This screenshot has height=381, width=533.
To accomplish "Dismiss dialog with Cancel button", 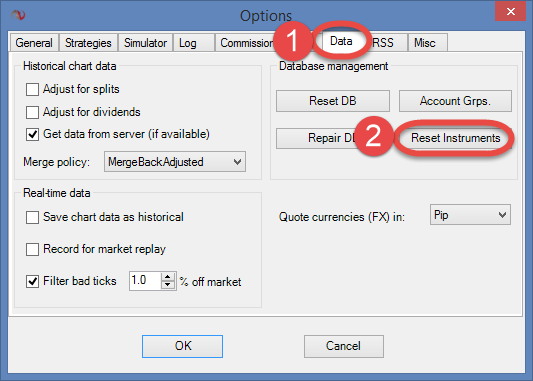I will (x=344, y=346).
